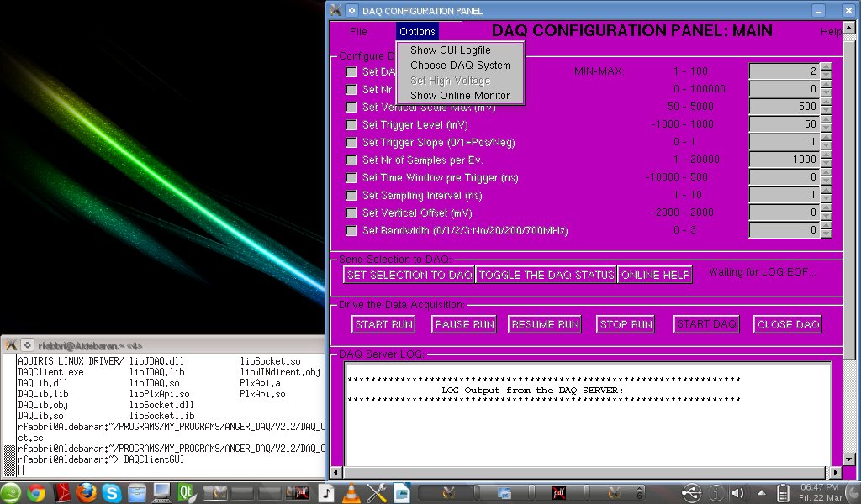
Task: Select Show Online Monitor from Options menu
Action: [460, 96]
